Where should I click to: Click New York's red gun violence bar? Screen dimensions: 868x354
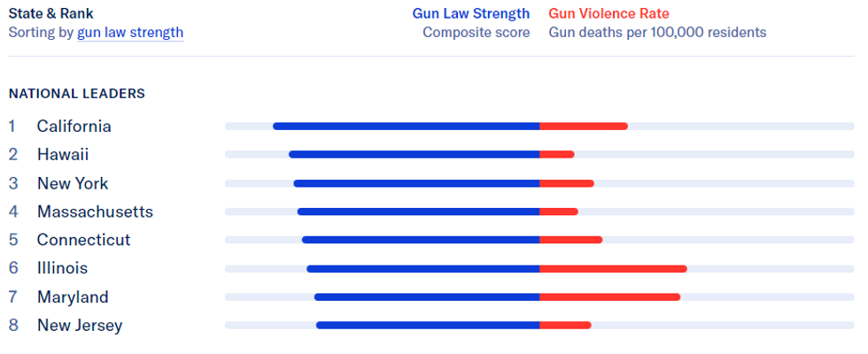(567, 183)
